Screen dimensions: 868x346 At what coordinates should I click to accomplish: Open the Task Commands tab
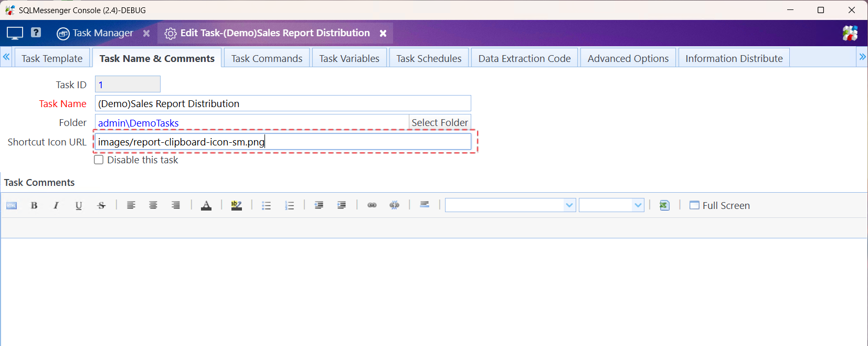[x=267, y=58]
